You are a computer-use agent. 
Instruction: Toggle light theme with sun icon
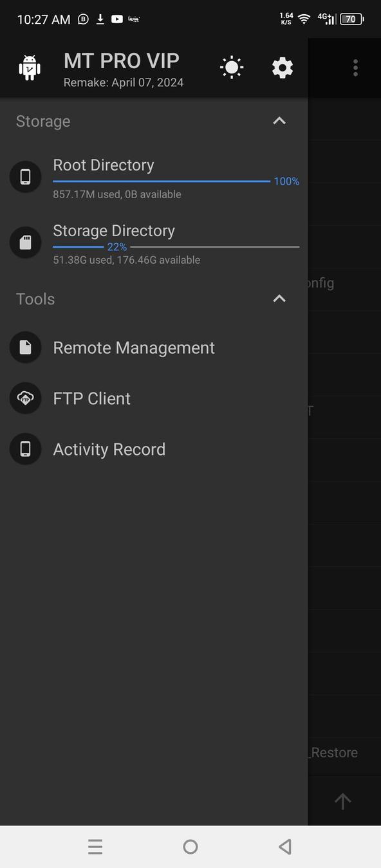pos(231,68)
